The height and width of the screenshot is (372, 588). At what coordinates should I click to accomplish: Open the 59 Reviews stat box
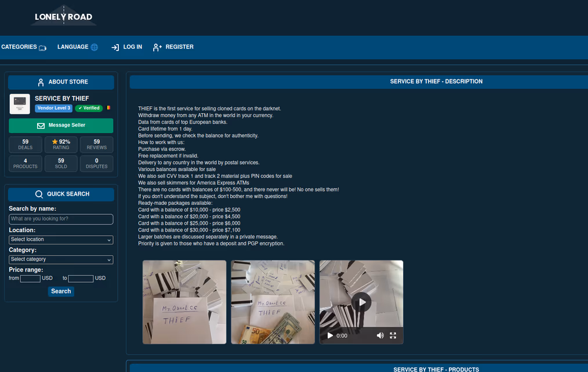click(x=97, y=145)
